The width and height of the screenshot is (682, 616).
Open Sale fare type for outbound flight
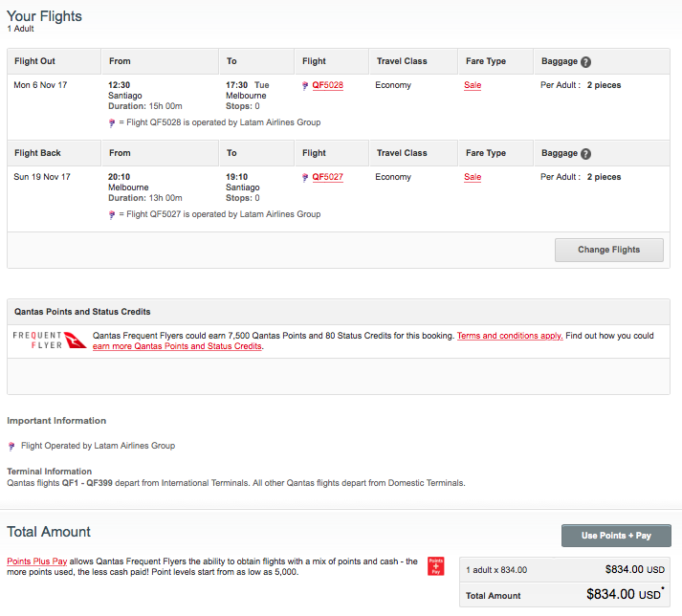[473, 85]
